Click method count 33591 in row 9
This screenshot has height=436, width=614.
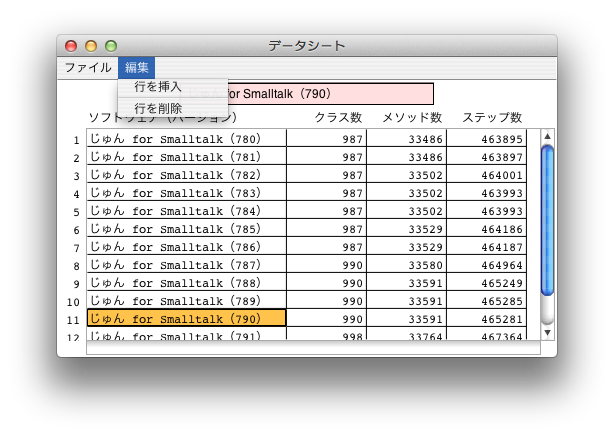click(406, 283)
